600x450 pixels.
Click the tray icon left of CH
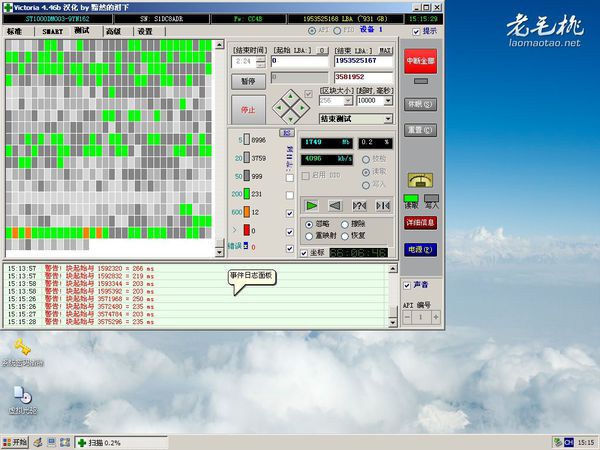point(558,442)
